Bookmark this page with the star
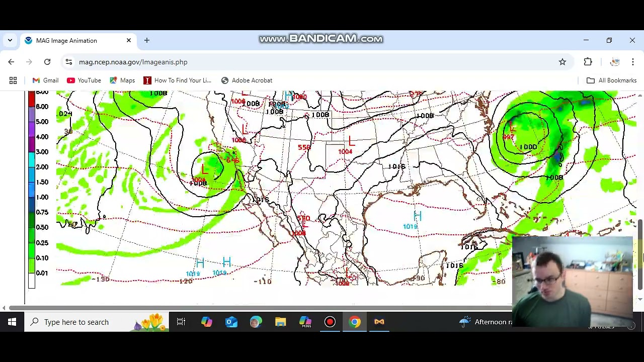 pyautogui.click(x=562, y=62)
